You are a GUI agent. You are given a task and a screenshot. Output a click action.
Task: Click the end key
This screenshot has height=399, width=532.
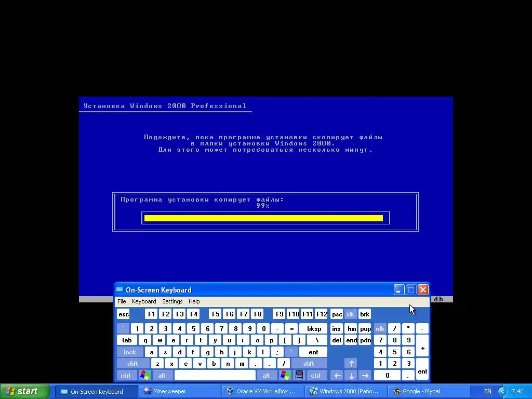tap(352, 340)
